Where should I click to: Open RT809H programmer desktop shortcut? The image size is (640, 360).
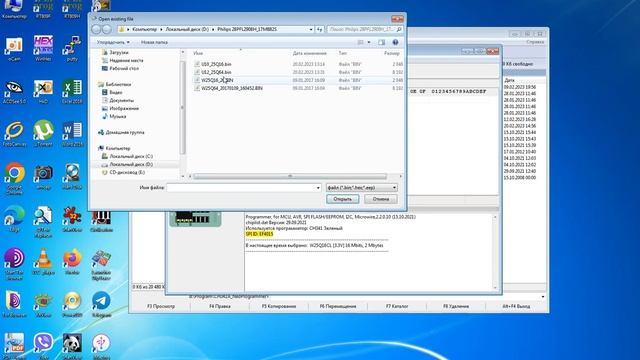click(72, 9)
